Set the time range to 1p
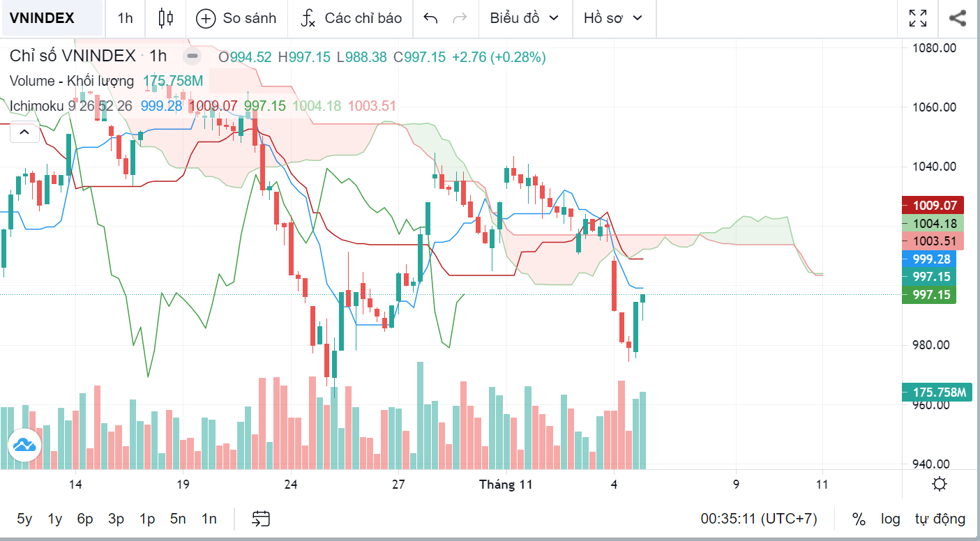This screenshot has height=541, width=980. [146, 519]
